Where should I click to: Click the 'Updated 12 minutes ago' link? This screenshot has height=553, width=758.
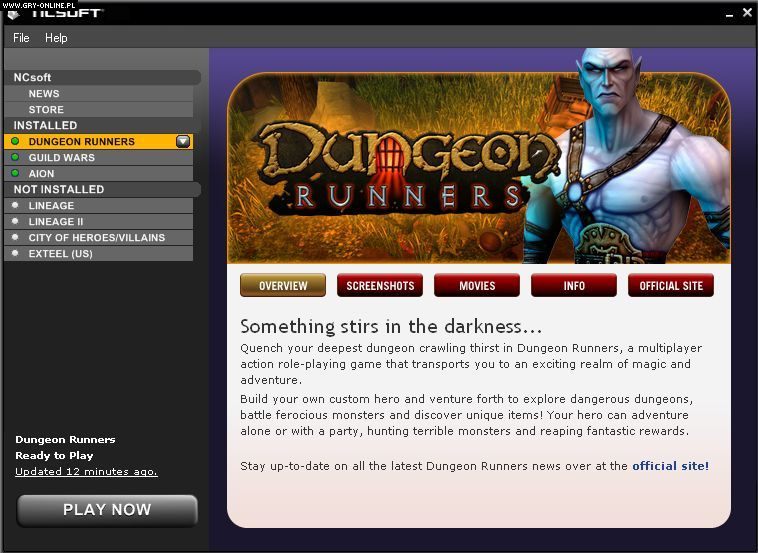pos(86,472)
